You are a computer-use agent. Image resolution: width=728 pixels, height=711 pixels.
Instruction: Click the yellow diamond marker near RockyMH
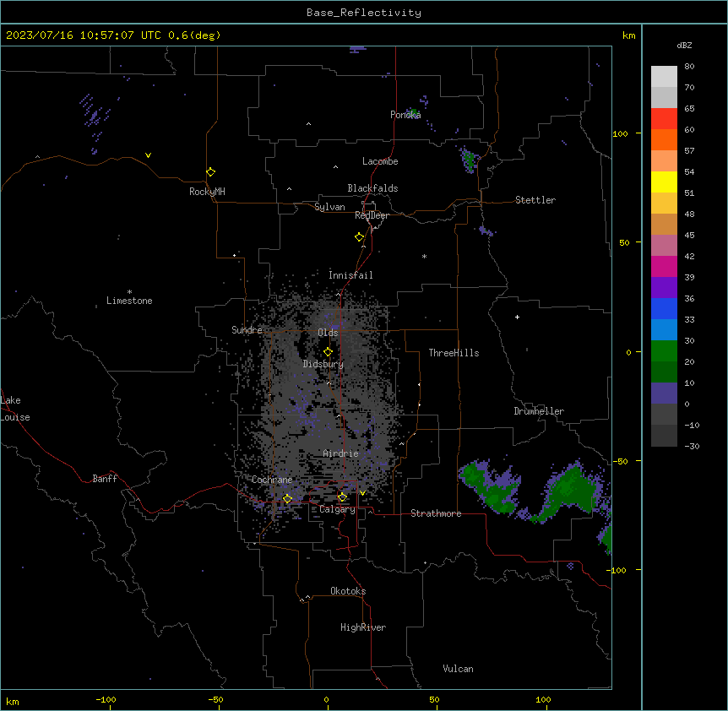[210, 172]
